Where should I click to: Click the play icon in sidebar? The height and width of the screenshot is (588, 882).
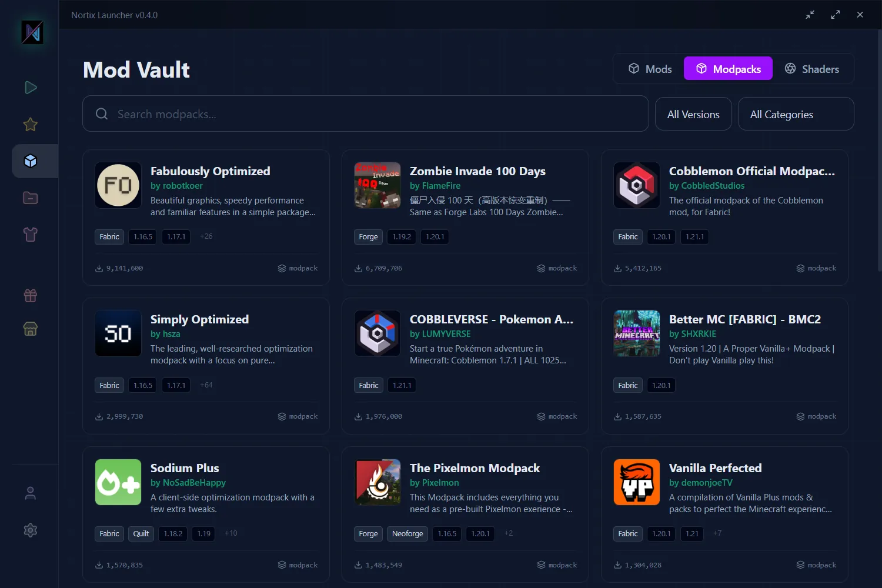click(x=31, y=88)
